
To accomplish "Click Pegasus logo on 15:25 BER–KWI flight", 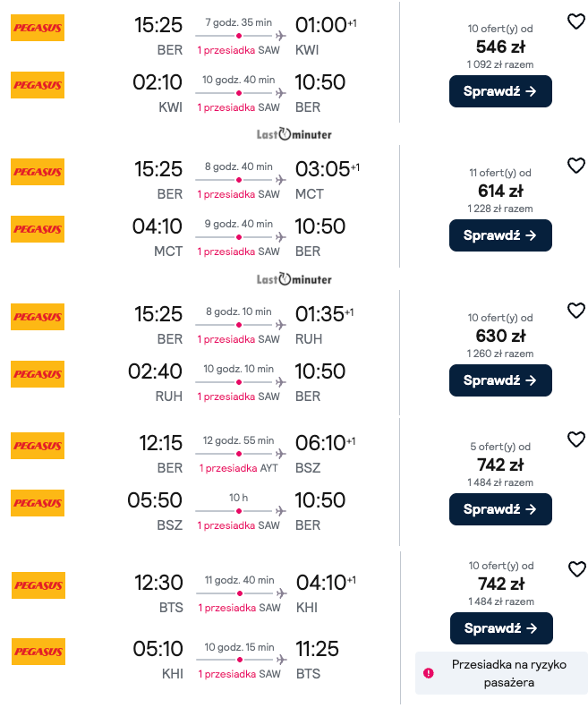I will click(x=38, y=28).
